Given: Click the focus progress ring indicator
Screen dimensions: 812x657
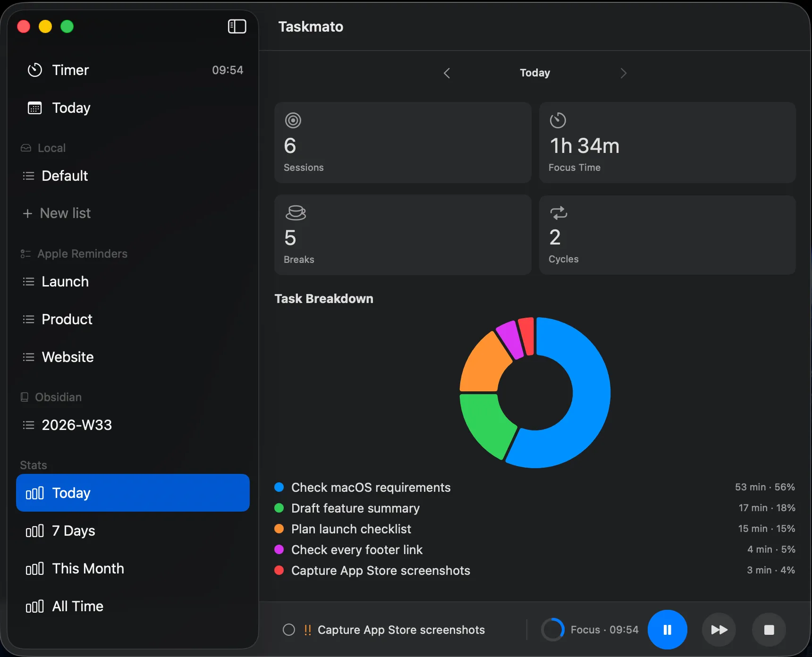Looking at the screenshot, I should point(552,630).
